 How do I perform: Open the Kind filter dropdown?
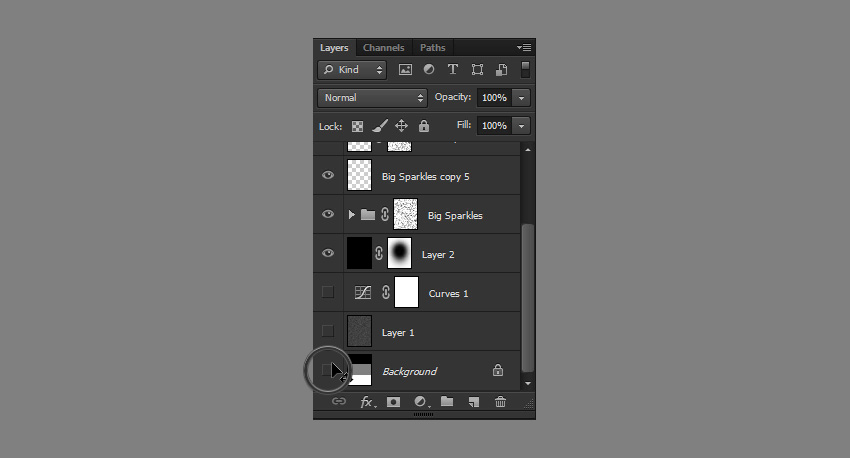(x=352, y=70)
